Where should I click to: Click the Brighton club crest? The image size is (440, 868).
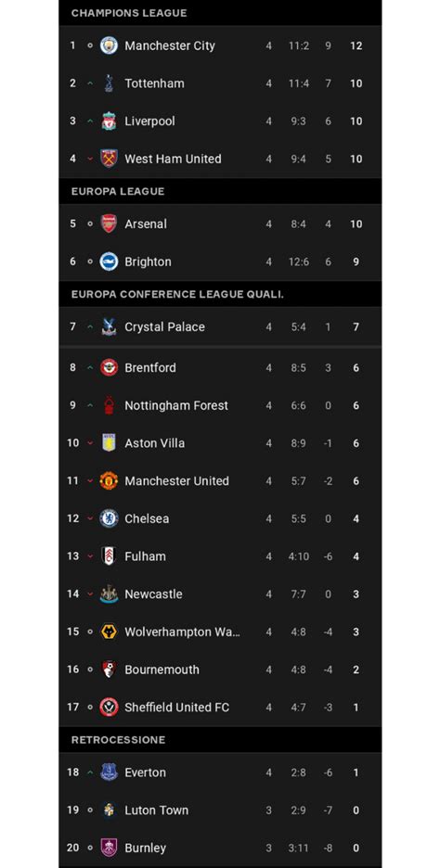click(x=109, y=262)
